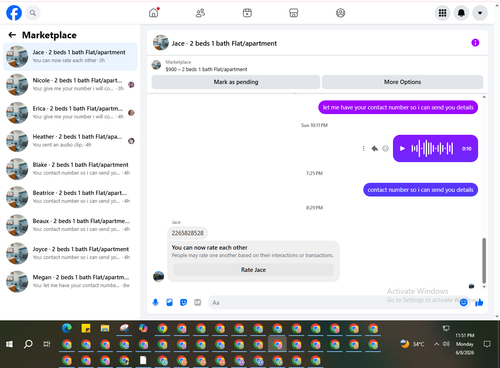This screenshot has width=500, height=368.
Task: Open Microsoft Edge from the taskbar
Action: (x=67, y=329)
